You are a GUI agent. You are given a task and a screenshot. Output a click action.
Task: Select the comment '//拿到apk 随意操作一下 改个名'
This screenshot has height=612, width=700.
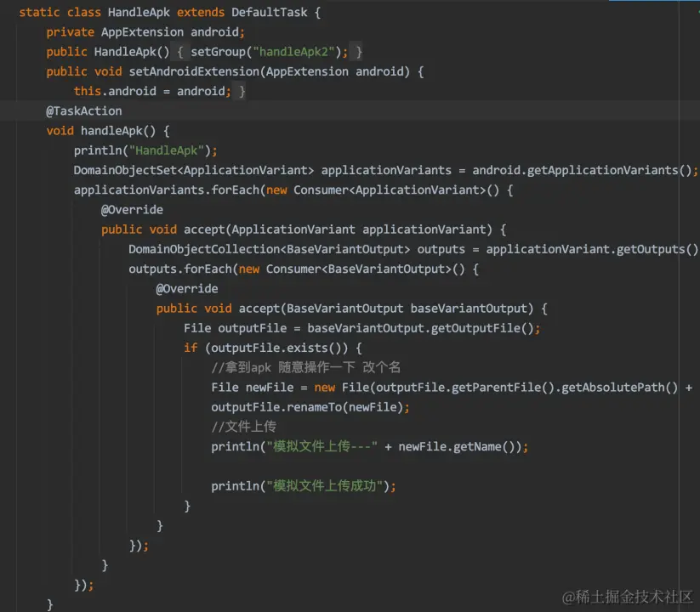[306, 367]
